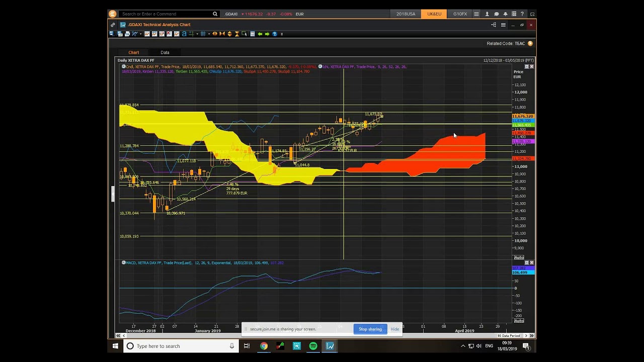This screenshot has height=362, width=644.
Task: Select the UK&EU workspace tab
Action: pos(434,14)
